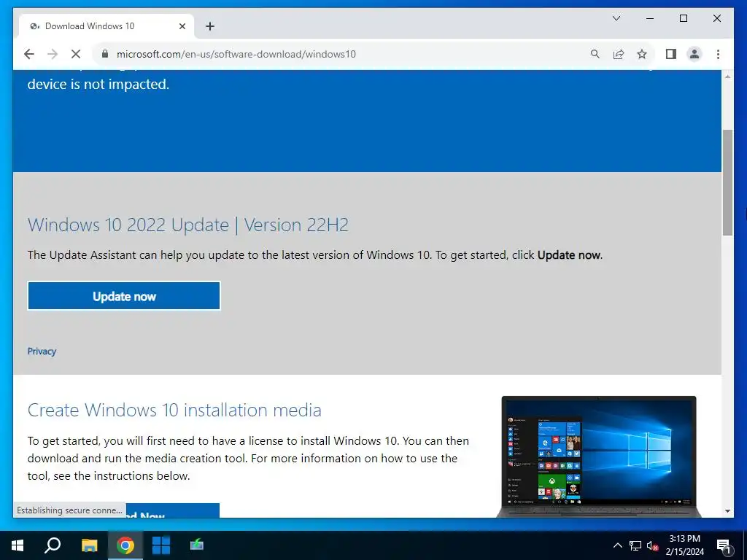Viewport: 747px width, 560px height.
Task: Open the Chrome profile avatar menu
Action: (694, 54)
